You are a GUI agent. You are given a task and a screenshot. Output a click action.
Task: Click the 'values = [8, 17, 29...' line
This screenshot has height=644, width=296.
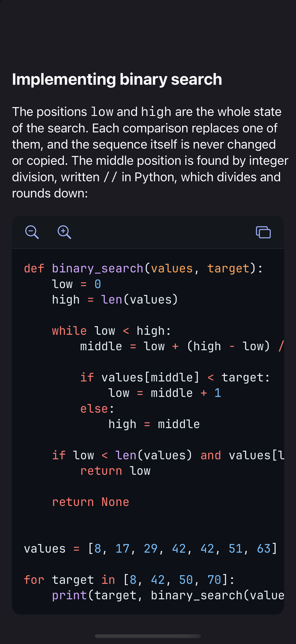click(151, 549)
